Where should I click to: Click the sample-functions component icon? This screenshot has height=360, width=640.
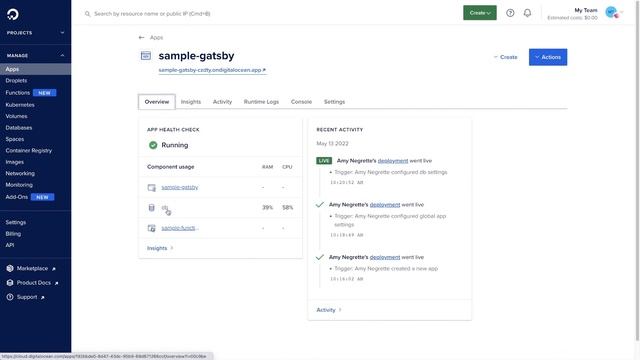151,228
